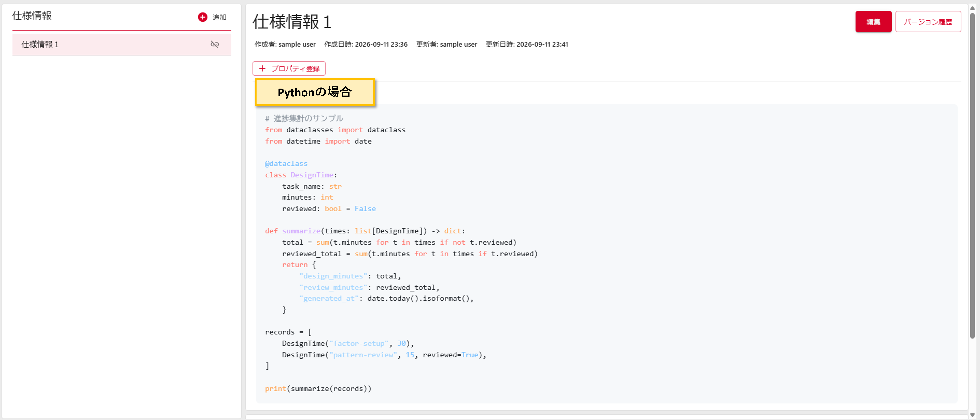Click 更新日時: 2026-09-11 23:41 text
This screenshot has height=420, width=980.
527,45
